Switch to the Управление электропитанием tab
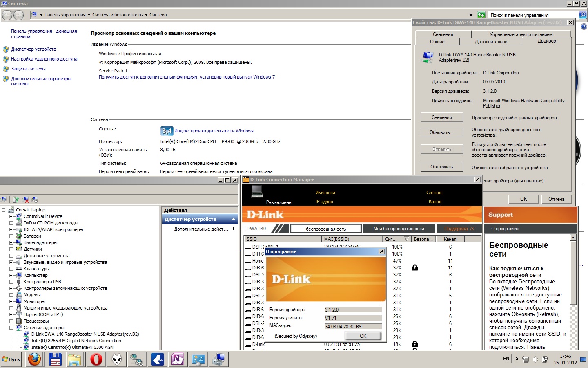 click(521, 34)
